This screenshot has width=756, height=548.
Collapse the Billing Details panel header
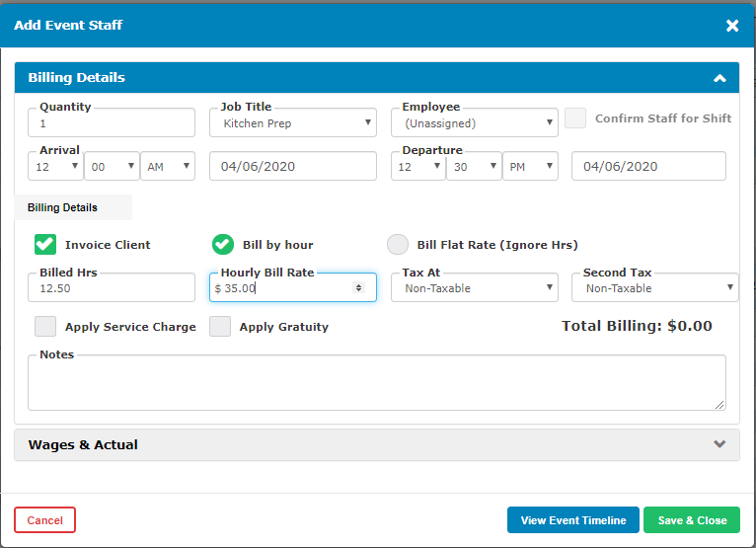[377, 77]
